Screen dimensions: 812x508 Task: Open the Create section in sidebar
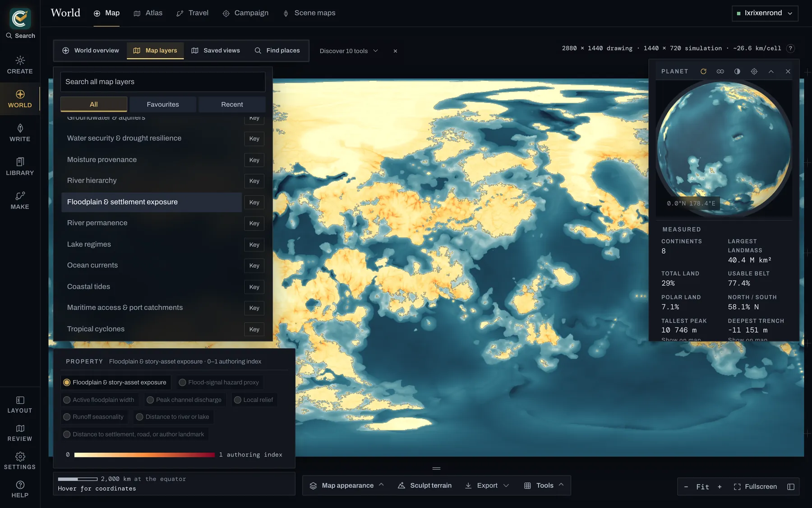[x=20, y=65]
